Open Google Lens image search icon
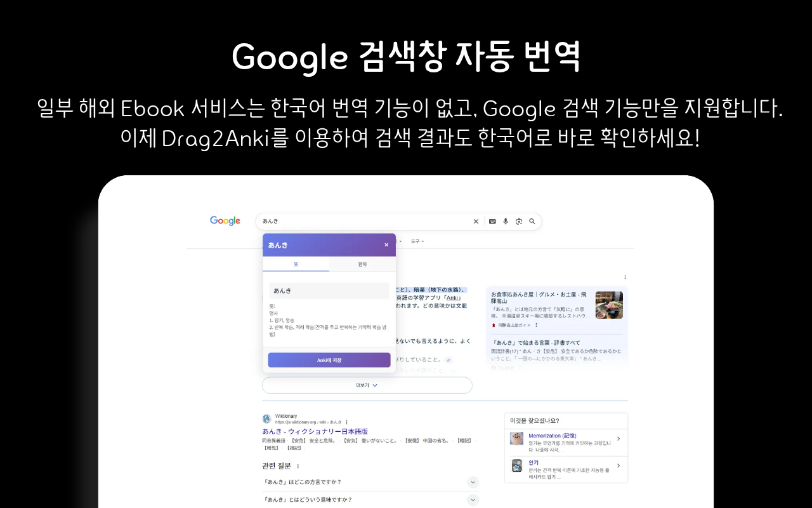The height and width of the screenshot is (508, 812). (519, 222)
